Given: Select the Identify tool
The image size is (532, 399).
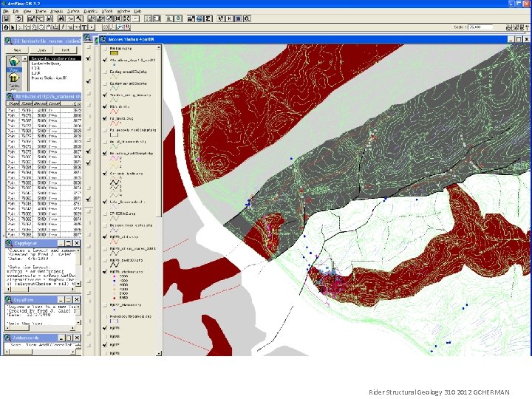Looking at the screenshot, I should 6,27.
